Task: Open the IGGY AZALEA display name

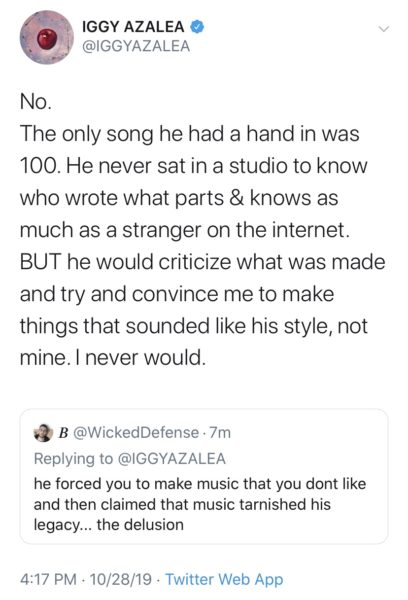Action: click(x=133, y=27)
